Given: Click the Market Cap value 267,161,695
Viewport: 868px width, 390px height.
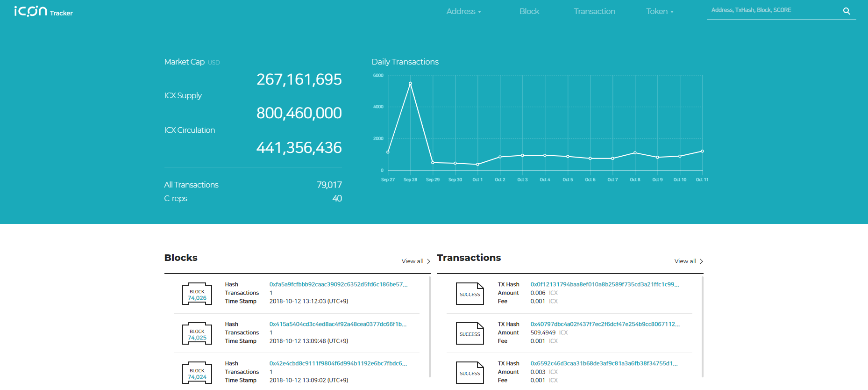Looking at the screenshot, I should [x=299, y=79].
